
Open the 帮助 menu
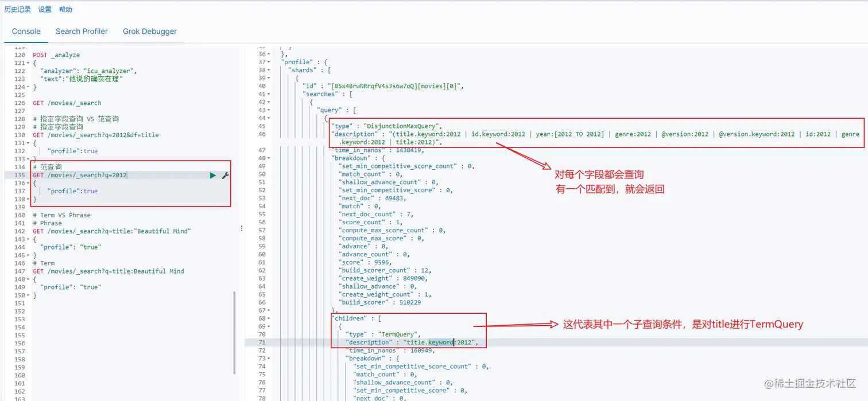tap(65, 10)
